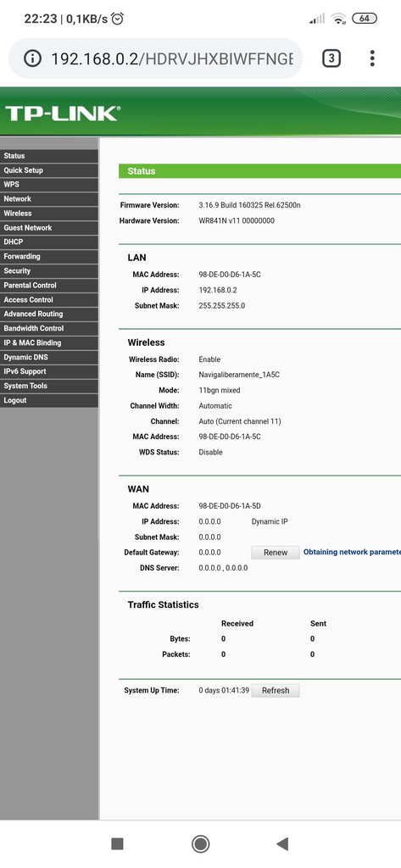The image size is (401, 868).
Task: Select Parental Control in sidebar
Action: [48, 286]
